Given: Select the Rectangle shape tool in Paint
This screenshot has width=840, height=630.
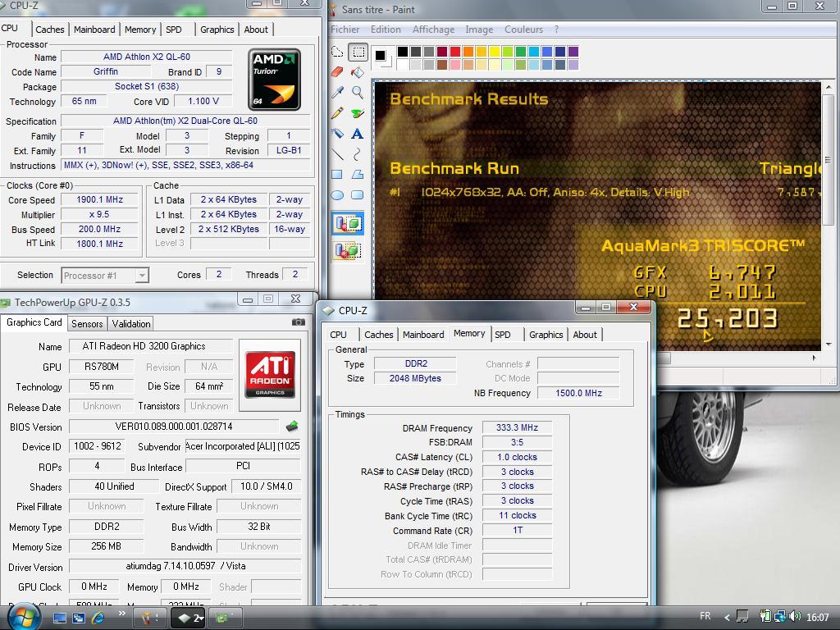Looking at the screenshot, I should (x=337, y=175).
